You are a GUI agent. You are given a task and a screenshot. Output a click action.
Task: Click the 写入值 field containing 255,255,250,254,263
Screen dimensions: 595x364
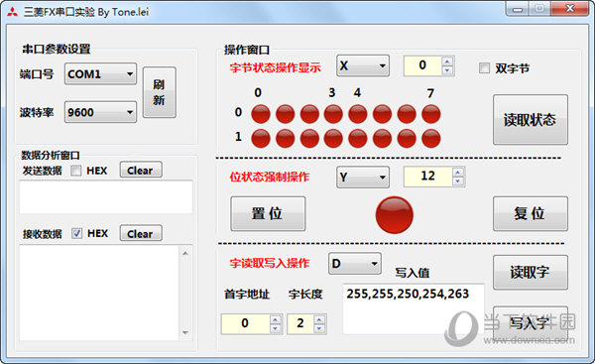tap(414, 308)
